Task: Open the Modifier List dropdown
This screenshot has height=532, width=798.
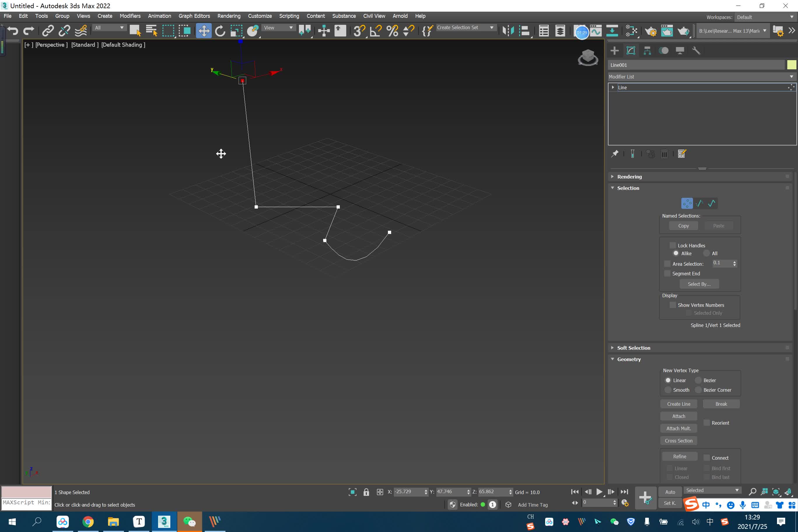Action: 792,76
